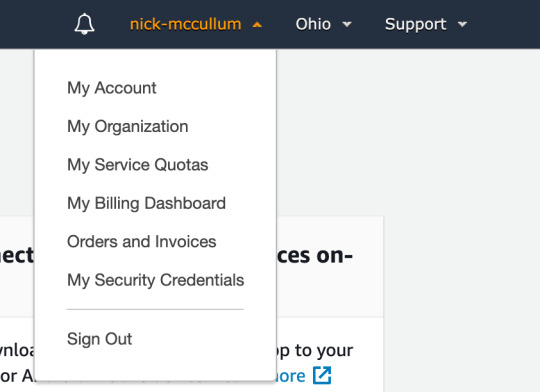
Task: Click the partial heading text left of menu
Action: point(17,256)
